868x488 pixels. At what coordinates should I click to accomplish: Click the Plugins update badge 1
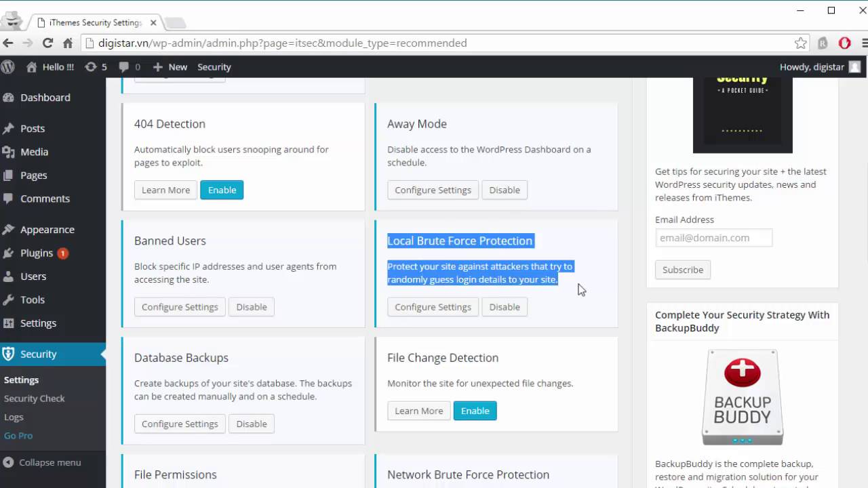point(62,253)
